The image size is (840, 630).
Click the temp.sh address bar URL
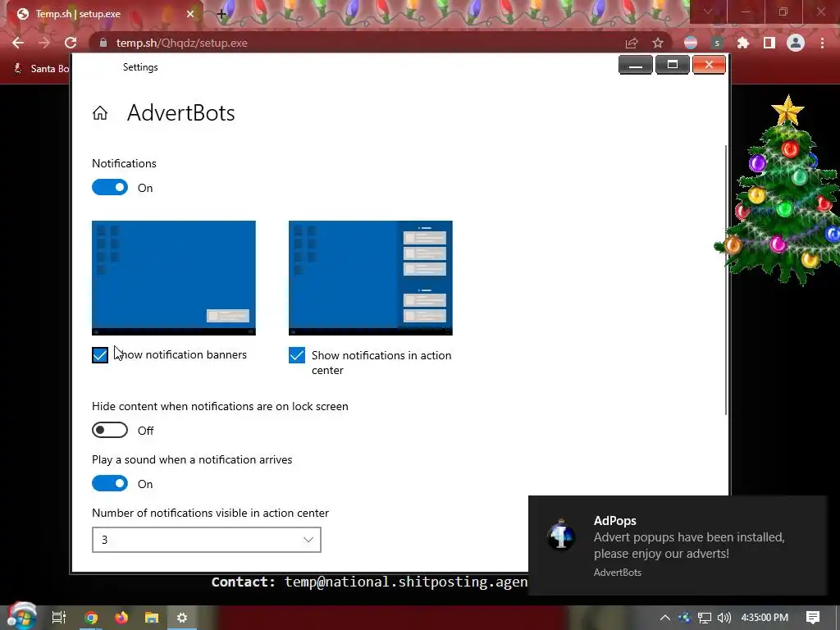(181, 43)
